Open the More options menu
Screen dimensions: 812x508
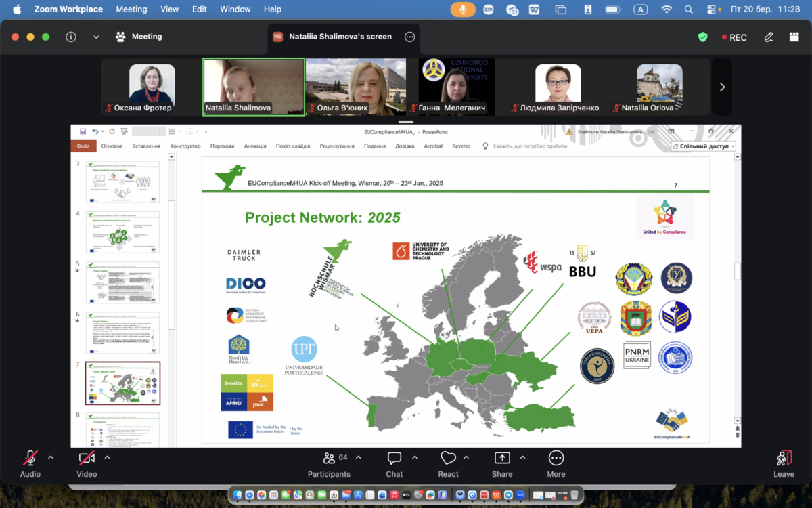coord(556,459)
